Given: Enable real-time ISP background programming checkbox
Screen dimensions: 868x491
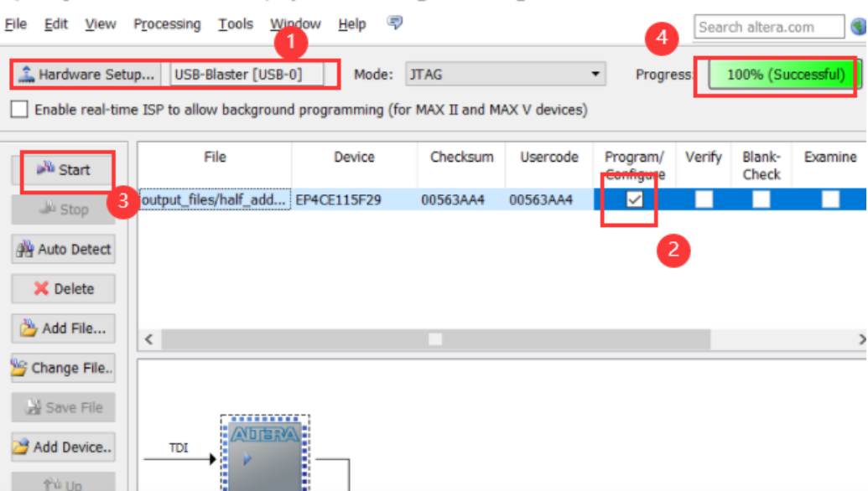Looking at the screenshot, I should (x=19, y=110).
